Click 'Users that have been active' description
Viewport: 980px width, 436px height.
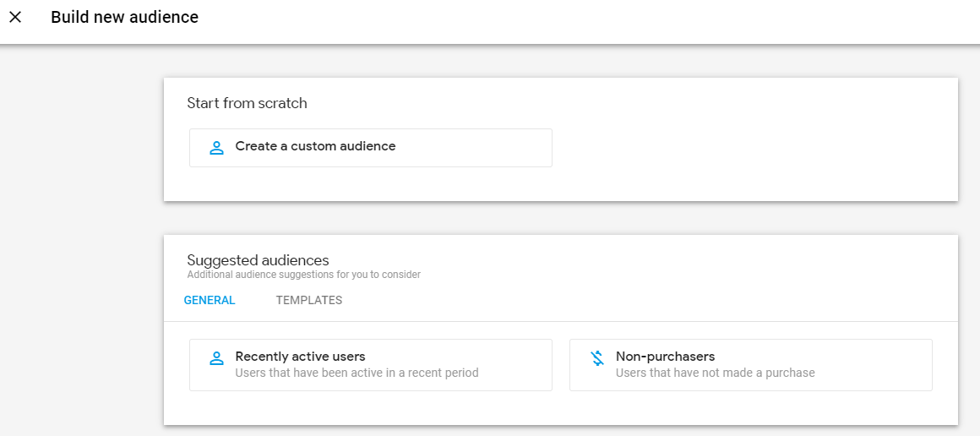point(357,373)
